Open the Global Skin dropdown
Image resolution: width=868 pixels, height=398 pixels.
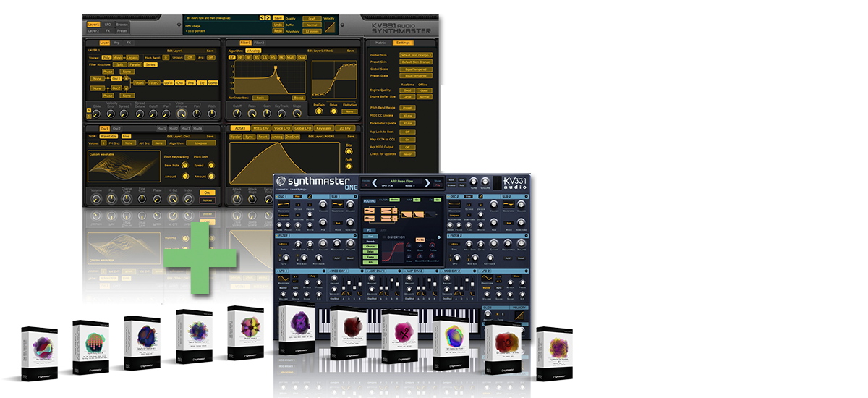[416, 55]
